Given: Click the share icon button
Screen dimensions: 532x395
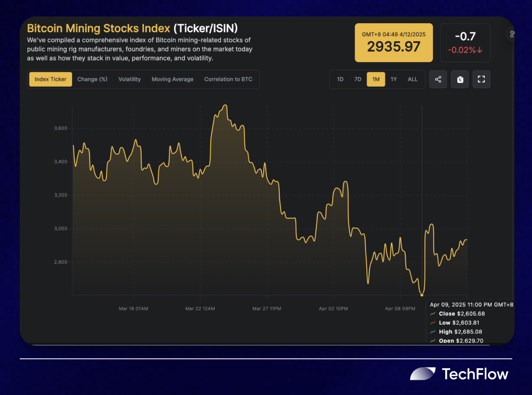Looking at the screenshot, I should (x=438, y=80).
